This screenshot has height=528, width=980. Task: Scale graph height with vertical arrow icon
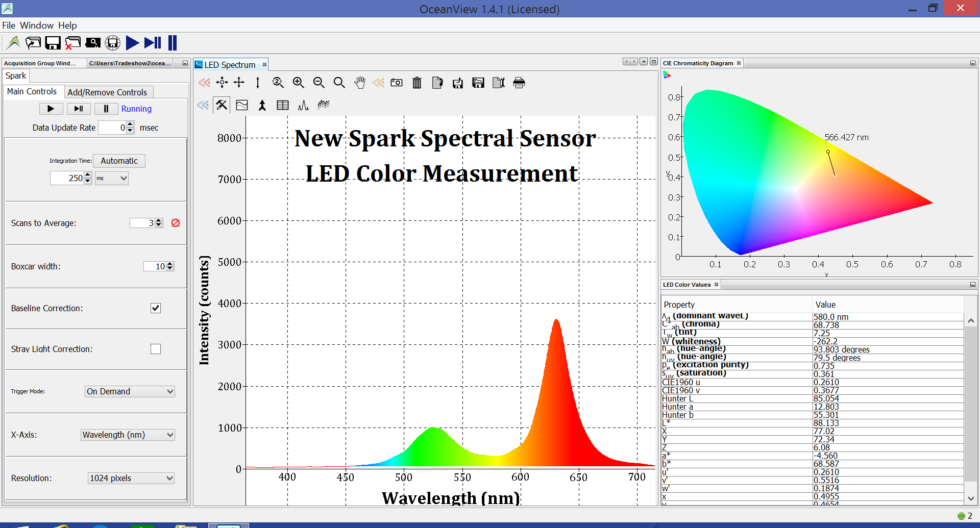(x=258, y=83)
